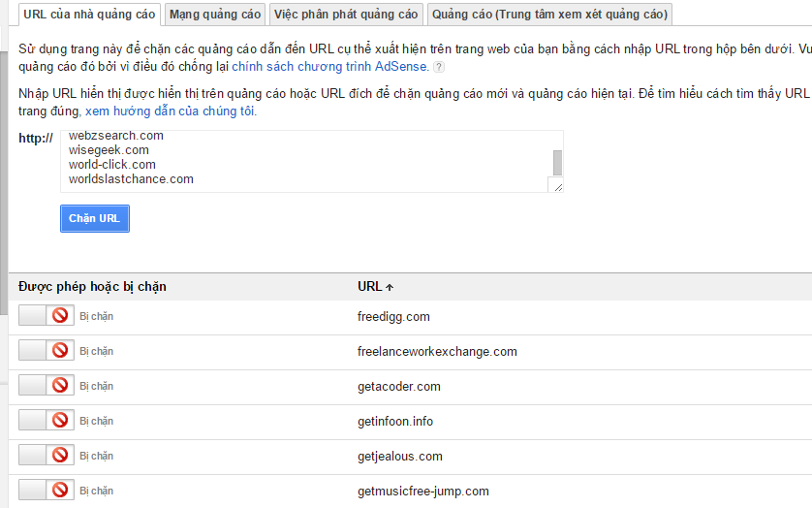The width and height of the screenshot is (812, 508).
Task: Click the URL text area scrollbar thumb
Action: pyautogui.click(x=557, y=163)
